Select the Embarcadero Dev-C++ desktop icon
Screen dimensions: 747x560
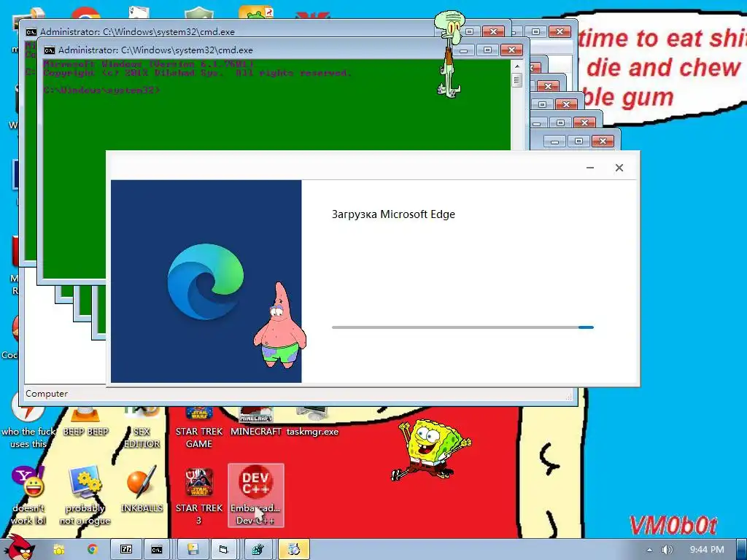tap(256, 495)
